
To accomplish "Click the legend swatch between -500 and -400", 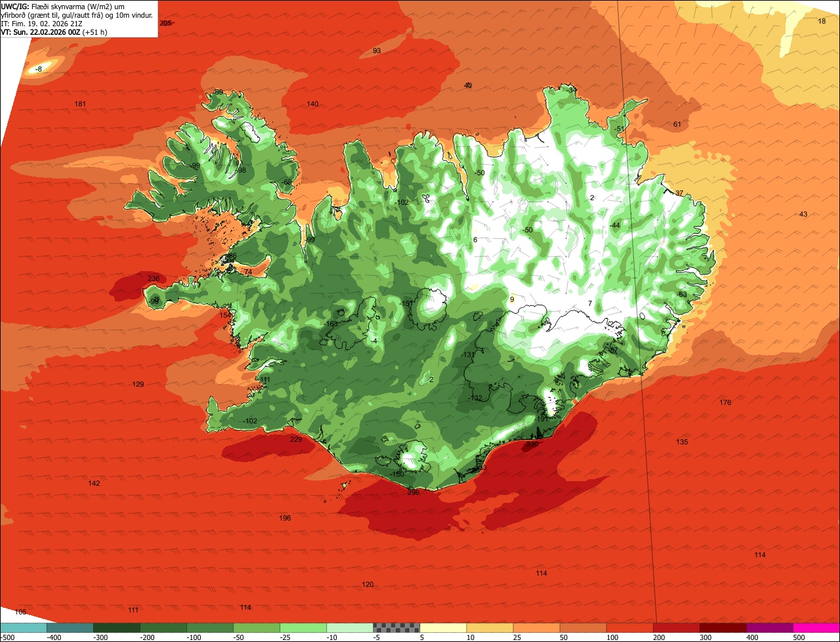I will coord(23,628).
